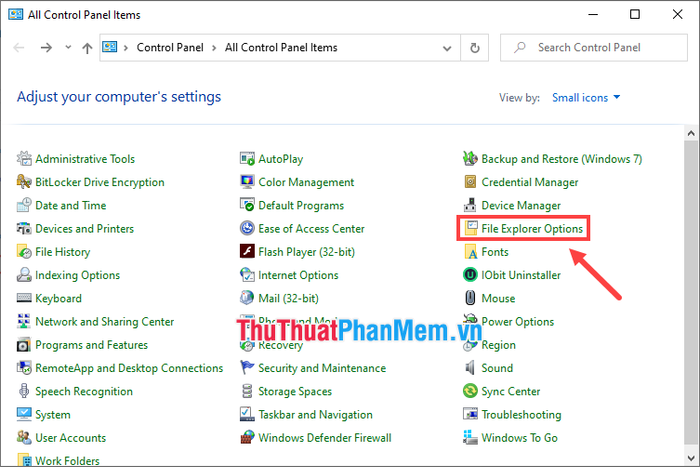This screenshot has height=467, width=700.
Task: Open the Mouse settings icon
Action: coord(470,298)
